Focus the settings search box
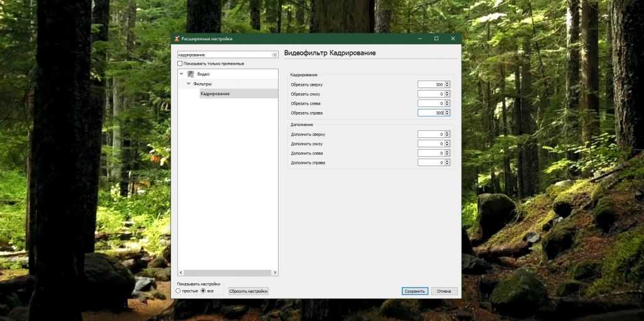This screenshot has width=644, height=321. point(223,55)
